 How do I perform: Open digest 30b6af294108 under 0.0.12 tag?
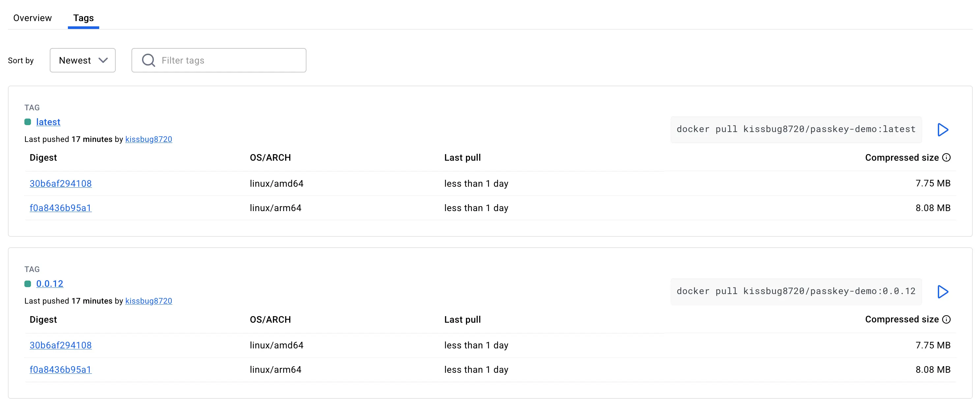coord(61,345)
